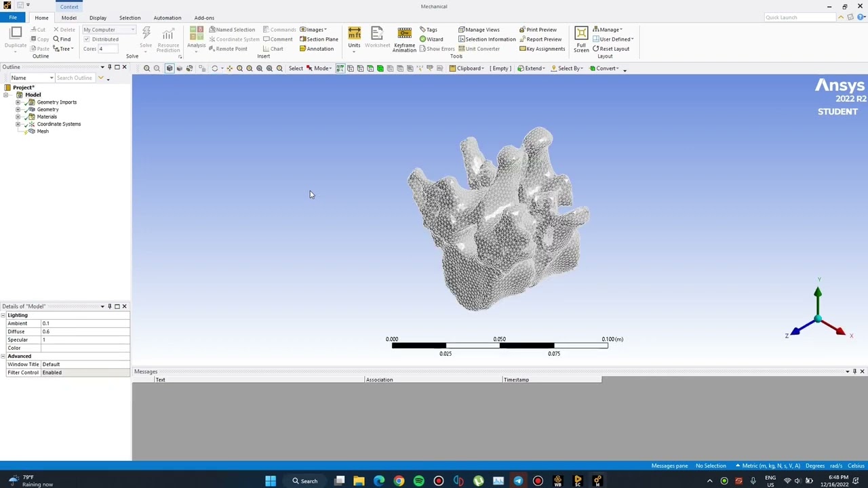Open the Convert dropdown

pos(604,68)
